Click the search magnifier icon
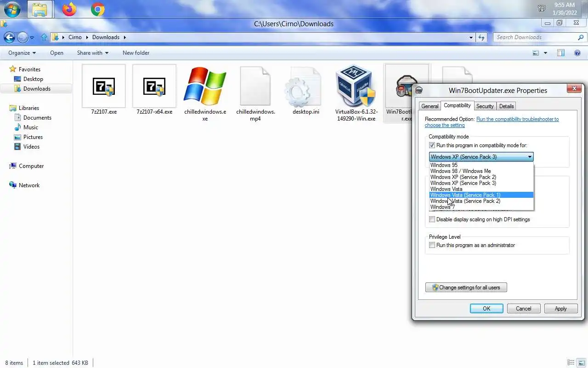This screenshot has width=588, height=368. pyautogui.click(x=581, y=37)
